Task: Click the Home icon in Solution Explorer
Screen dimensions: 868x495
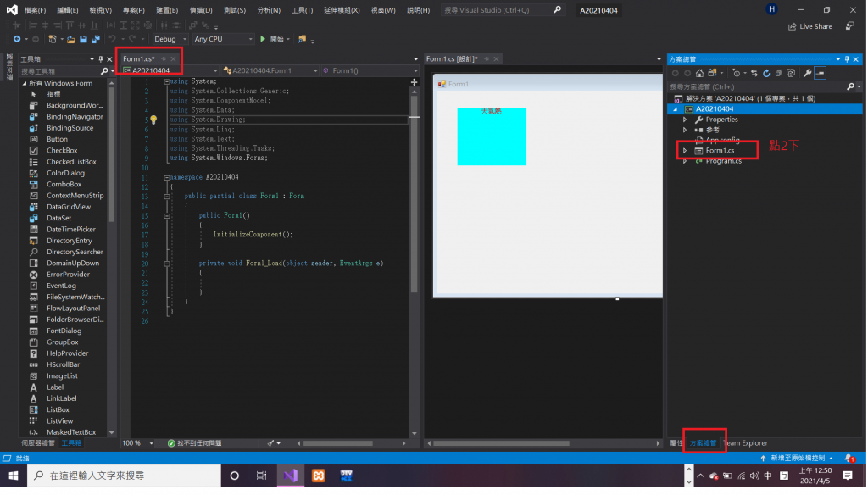Action: tap(699, 73)
